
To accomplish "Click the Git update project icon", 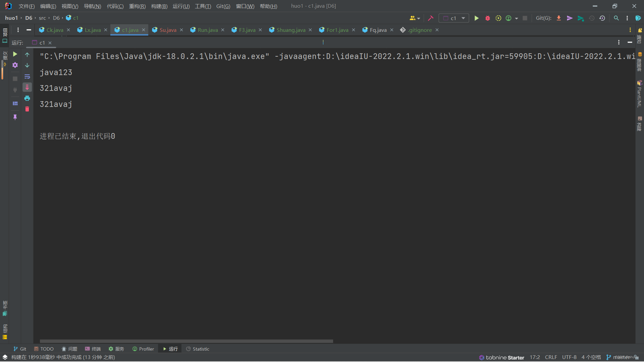I will [559, 18].
